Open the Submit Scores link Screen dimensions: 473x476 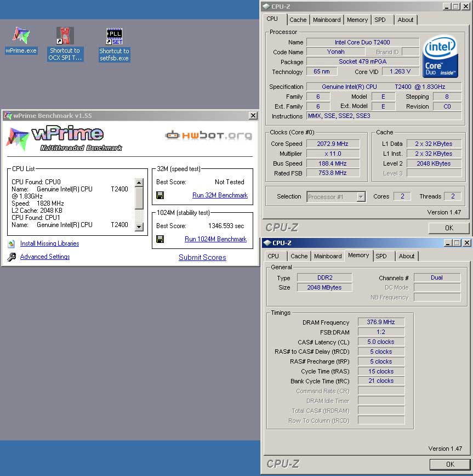coord(202,257)
